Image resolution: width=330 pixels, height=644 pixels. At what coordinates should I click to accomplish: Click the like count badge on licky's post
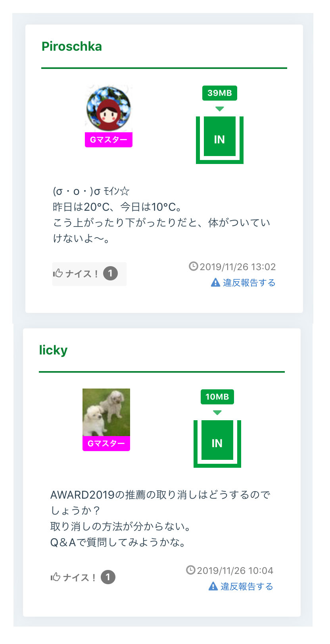click(x=108, y=577)
